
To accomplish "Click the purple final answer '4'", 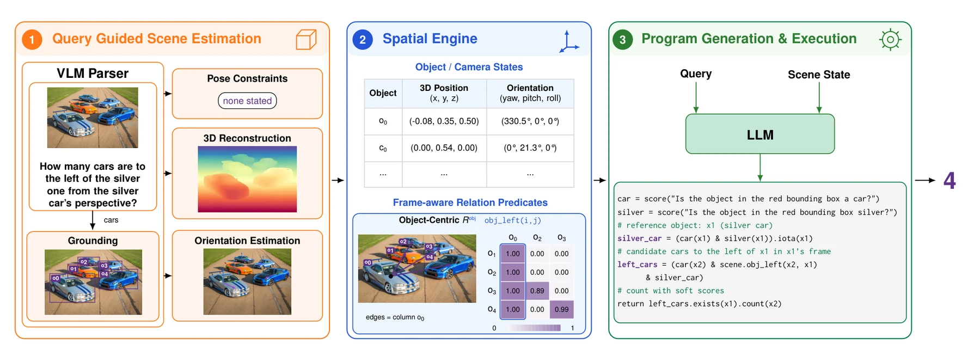I will pos(950,181).
